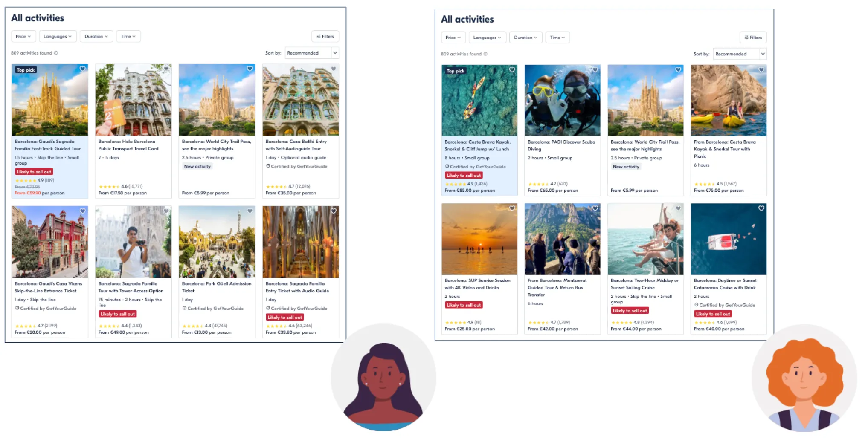Click the Filters button in right panel
The height and width of the screenshot is (439, 868).
click(x=753, y=38)
